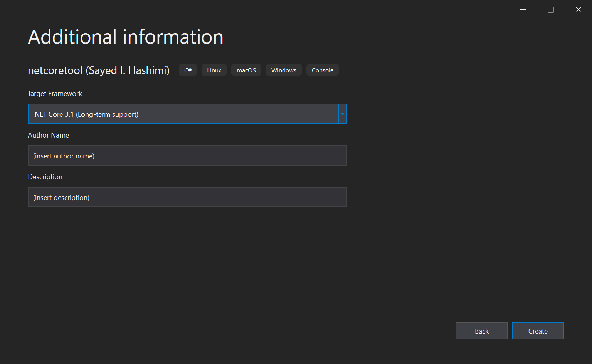Focus the Description input field
Image resolution: width=592 pixels, height=364 pixels.
coord(187,197)
